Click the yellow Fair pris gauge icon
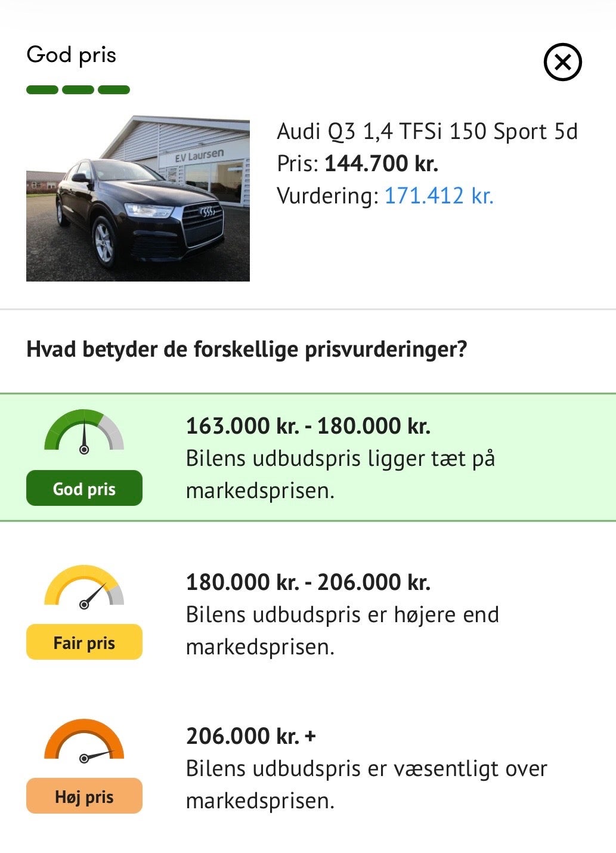616x853 pixels. 84,587
